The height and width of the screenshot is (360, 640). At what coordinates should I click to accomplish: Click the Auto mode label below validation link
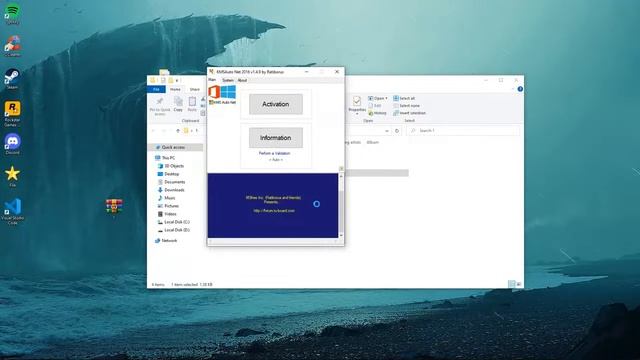(x=276, y=160)
